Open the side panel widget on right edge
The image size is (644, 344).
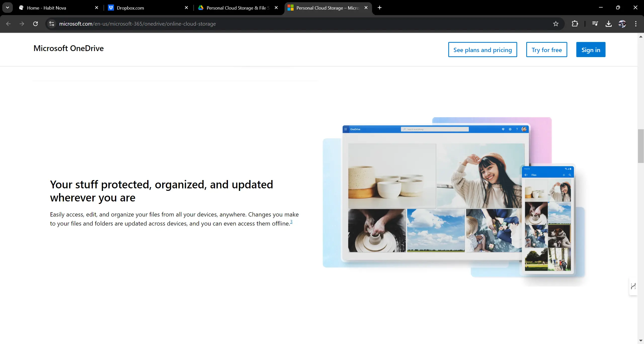[x=633, y=286]
